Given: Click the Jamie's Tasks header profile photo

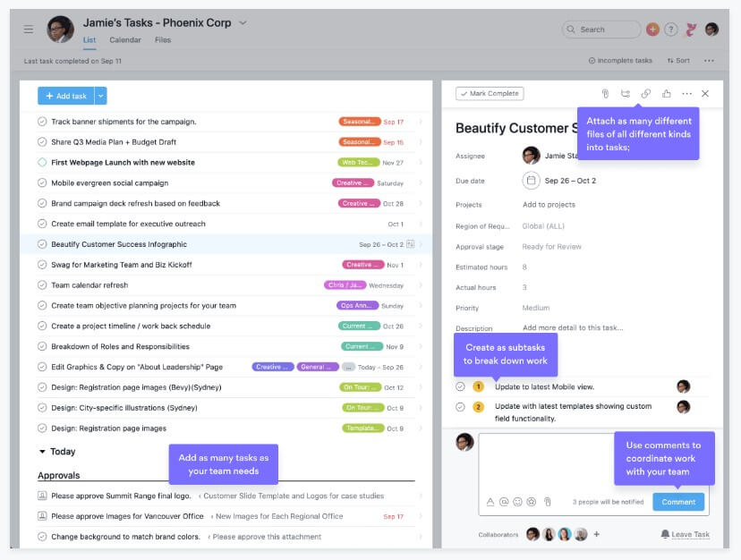Looking at the screenshot, I should point(61,30).
